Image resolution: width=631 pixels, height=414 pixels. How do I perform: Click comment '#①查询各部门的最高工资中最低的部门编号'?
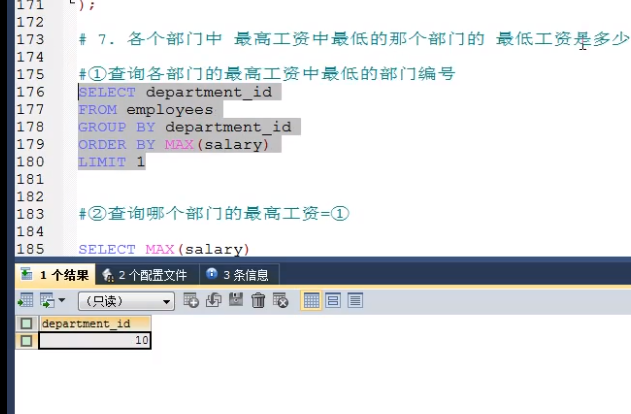[267, 74]
